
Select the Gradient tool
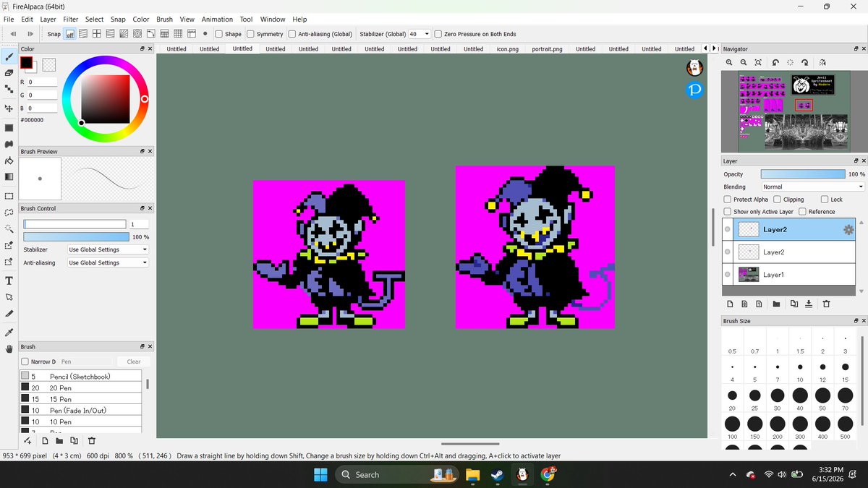pos(9,176)
